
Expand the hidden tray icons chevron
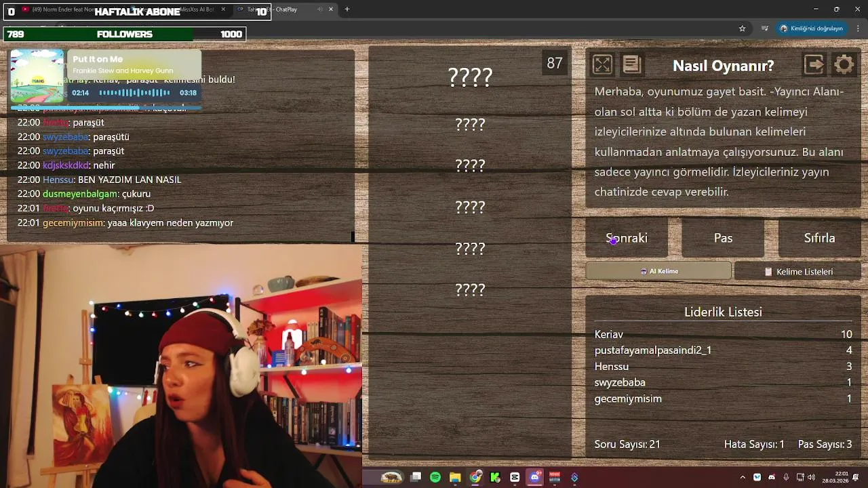(x=743, y=477)
